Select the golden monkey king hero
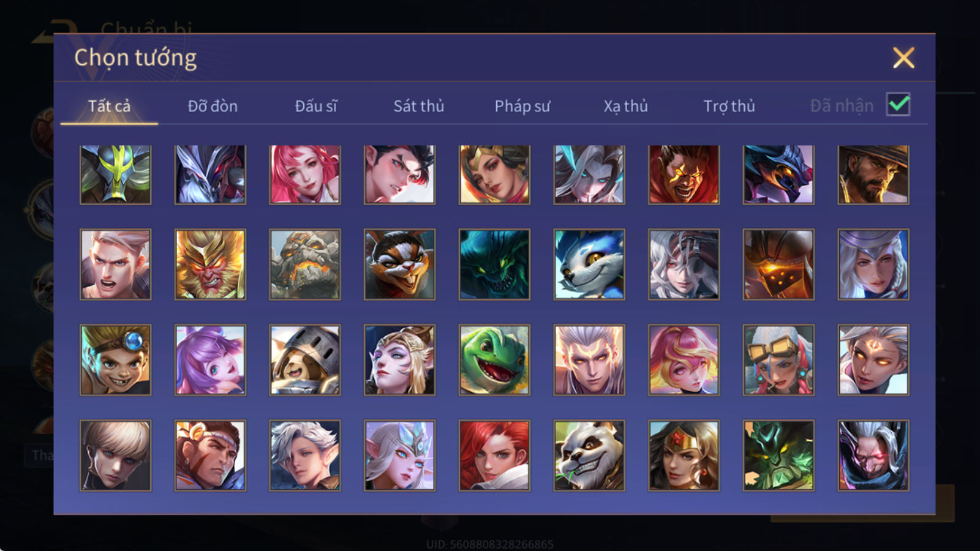 [x=210, y=264]
